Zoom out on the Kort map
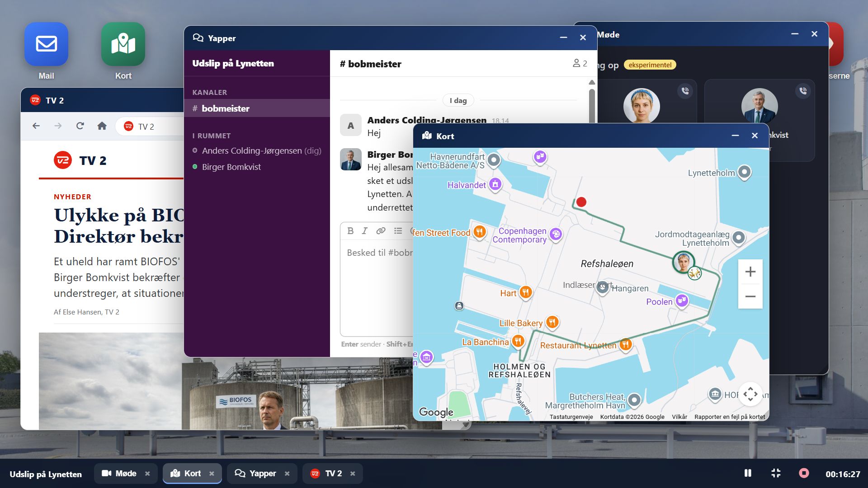This screenshot has width=868, height=488. [x=750, y=296]
